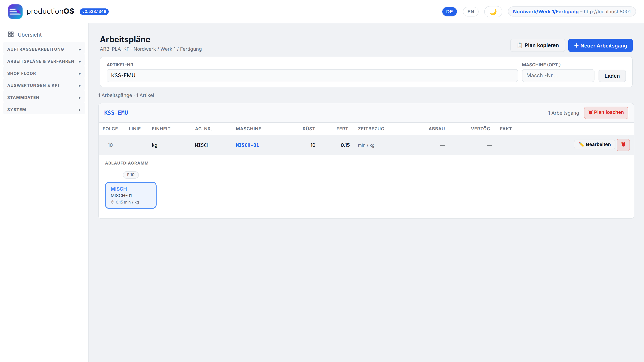
Task: Focus the Masch.-Nr. input field
Action: click(x=558, y=75)
